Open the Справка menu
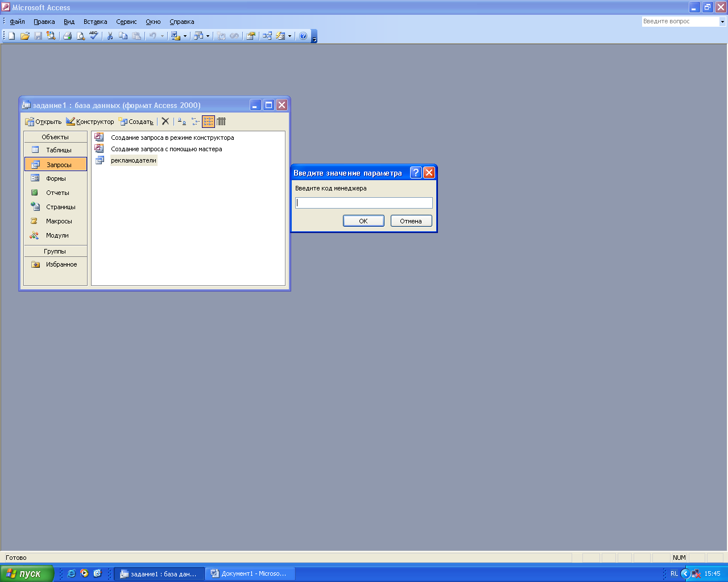The width and height of the screenshot is (728, 582). 182,22
